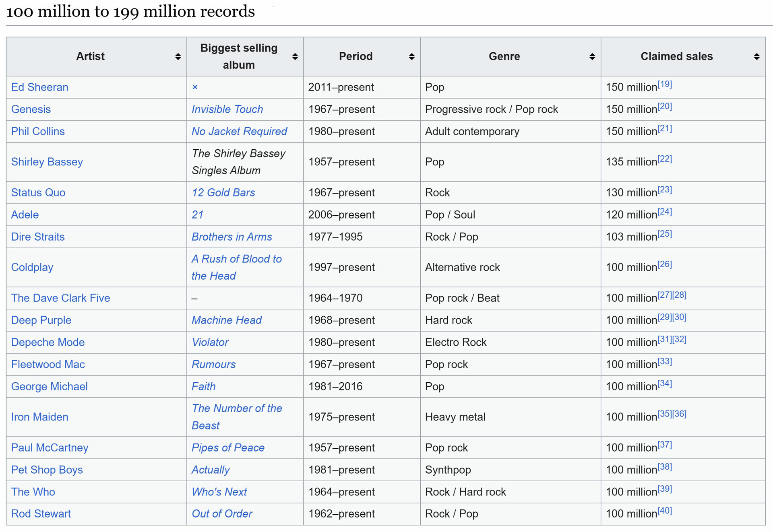Open the Brothers in Arms album link
This screenshot has width=773, height=532.
click(x=232, y=237)
